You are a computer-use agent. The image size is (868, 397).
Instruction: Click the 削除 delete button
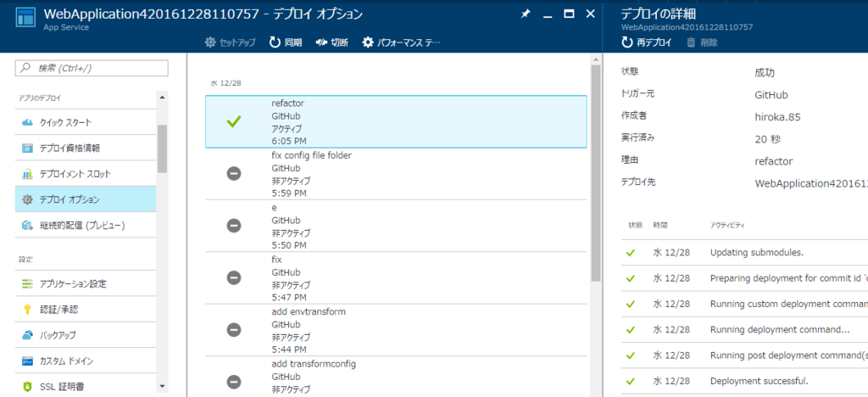click(x=702, y=42)
